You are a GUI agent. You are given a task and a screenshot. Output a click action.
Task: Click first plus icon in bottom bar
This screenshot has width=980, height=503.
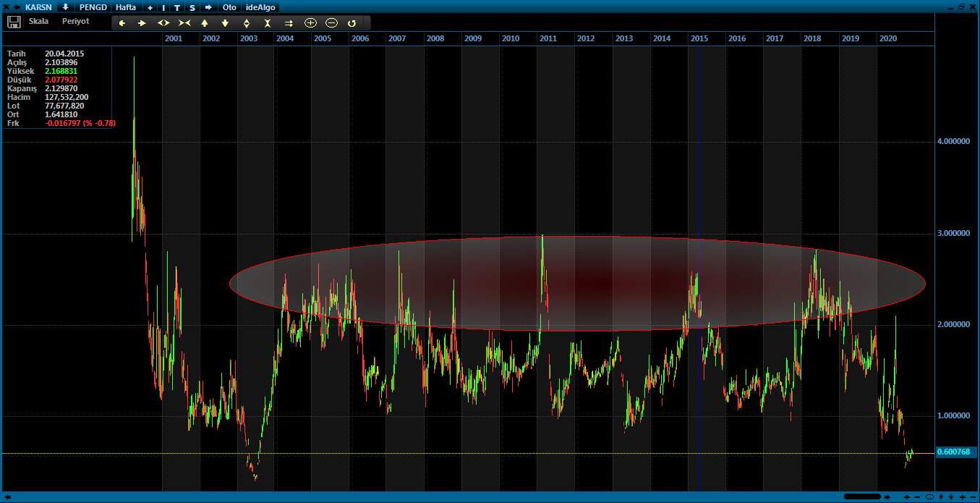point(907,497)
